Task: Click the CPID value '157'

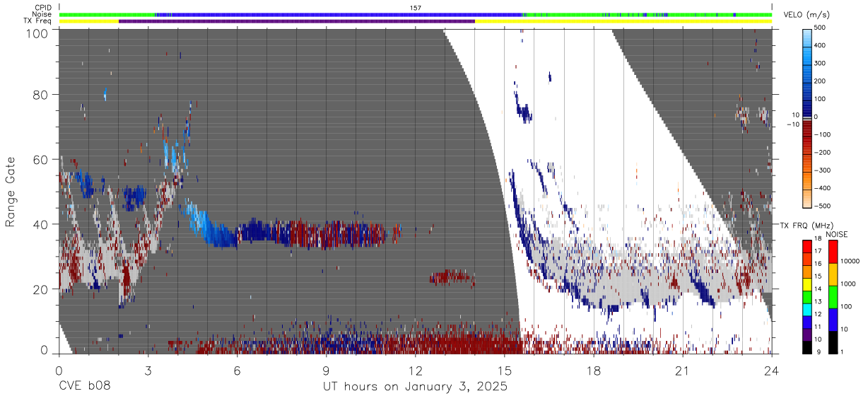Action: point(415,8)
